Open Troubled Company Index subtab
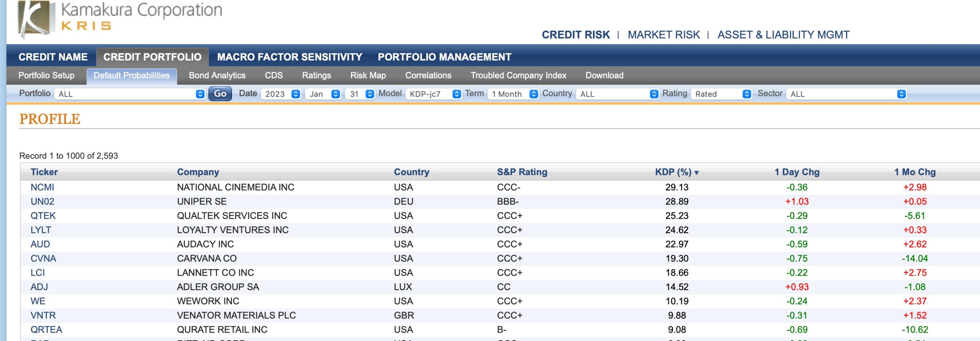This screenshot has height=341, width=980. pyautogui.click(x=518, y=75)
